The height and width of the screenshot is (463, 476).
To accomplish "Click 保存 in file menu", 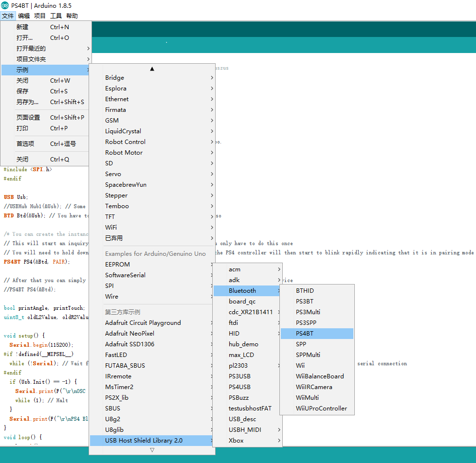I will (46, 91).
